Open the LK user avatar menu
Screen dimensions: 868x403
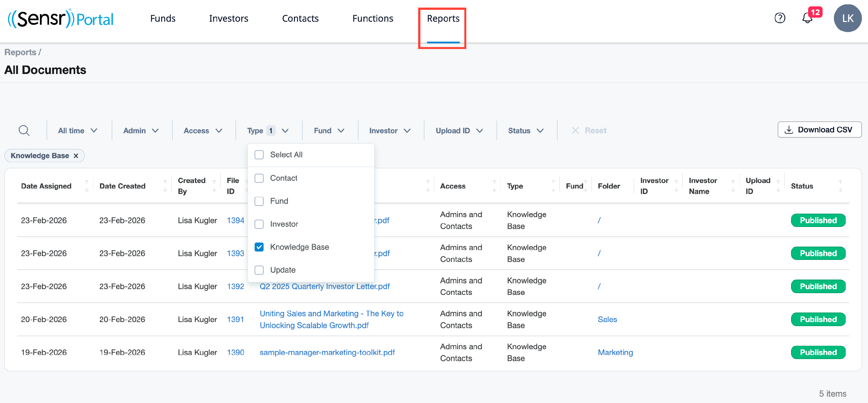(x=847, y=18)
